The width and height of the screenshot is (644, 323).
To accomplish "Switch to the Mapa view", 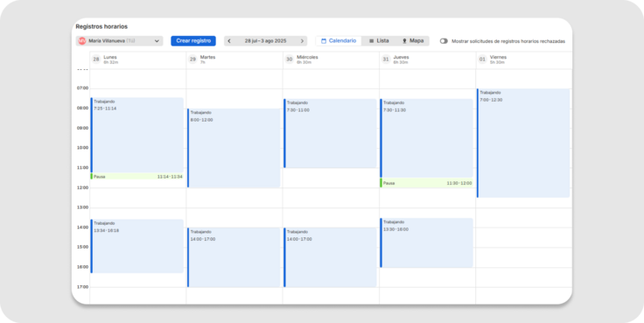I will (x=412, y=41).
